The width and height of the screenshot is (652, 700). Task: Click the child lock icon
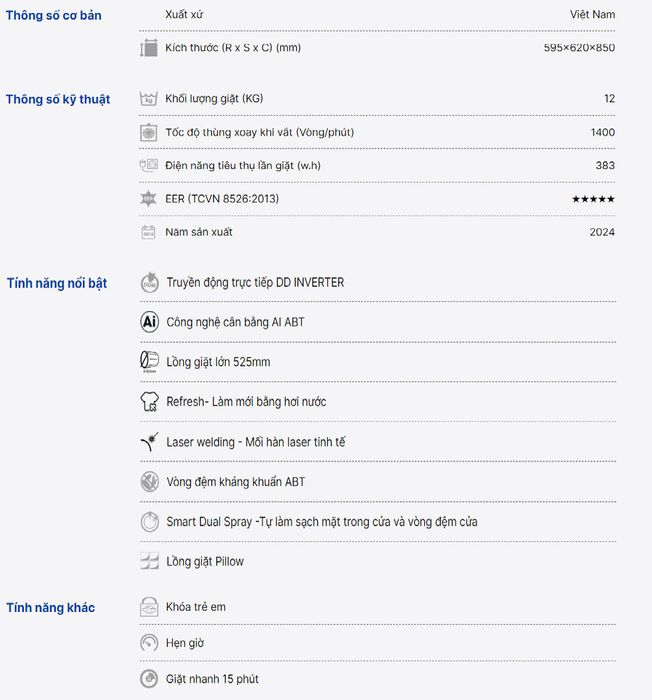[x=149, y=607]
